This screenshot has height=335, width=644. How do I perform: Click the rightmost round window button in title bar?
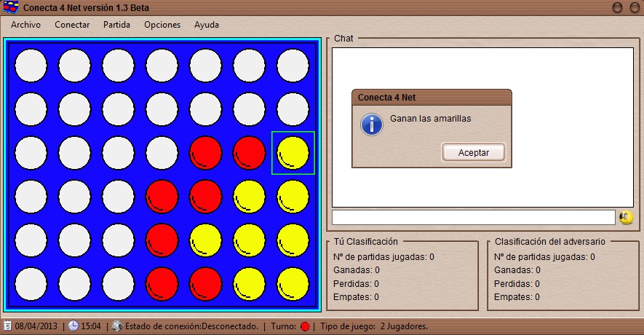[x=635, y=7]
